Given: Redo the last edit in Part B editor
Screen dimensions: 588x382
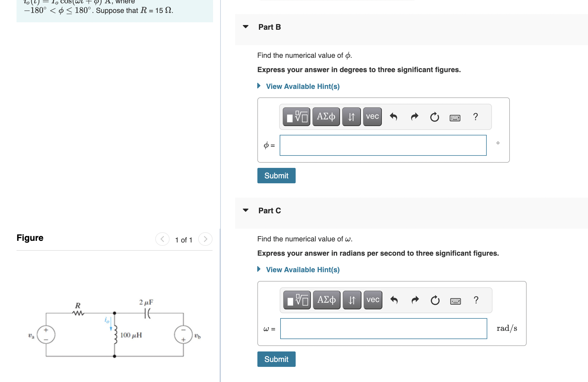Looking at the screenshot, I should tap(414, 116).
